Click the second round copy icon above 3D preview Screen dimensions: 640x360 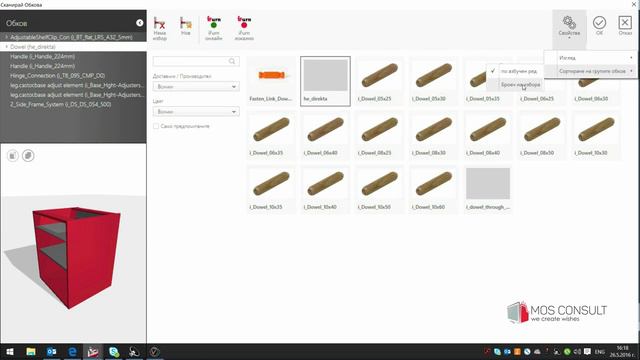pos(28,156)
